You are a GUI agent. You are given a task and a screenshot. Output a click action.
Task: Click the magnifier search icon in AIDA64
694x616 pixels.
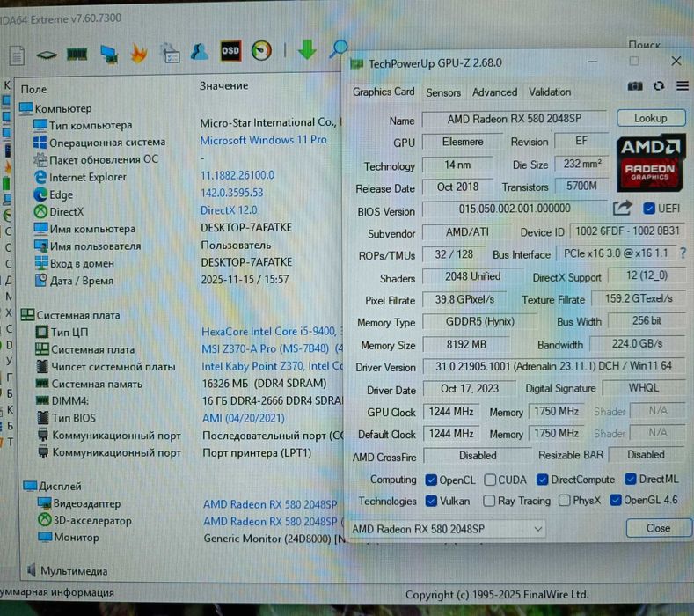(x=338, y=48)
